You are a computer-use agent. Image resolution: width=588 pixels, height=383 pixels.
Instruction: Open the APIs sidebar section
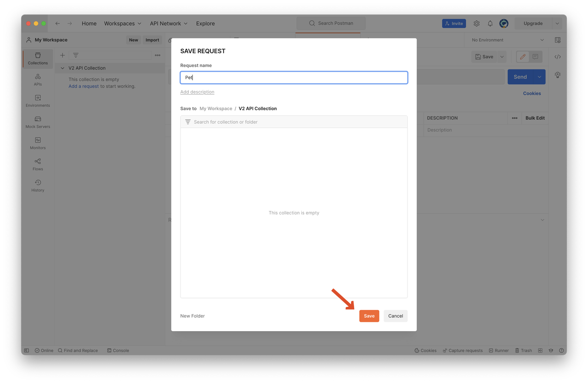[38, 79]
